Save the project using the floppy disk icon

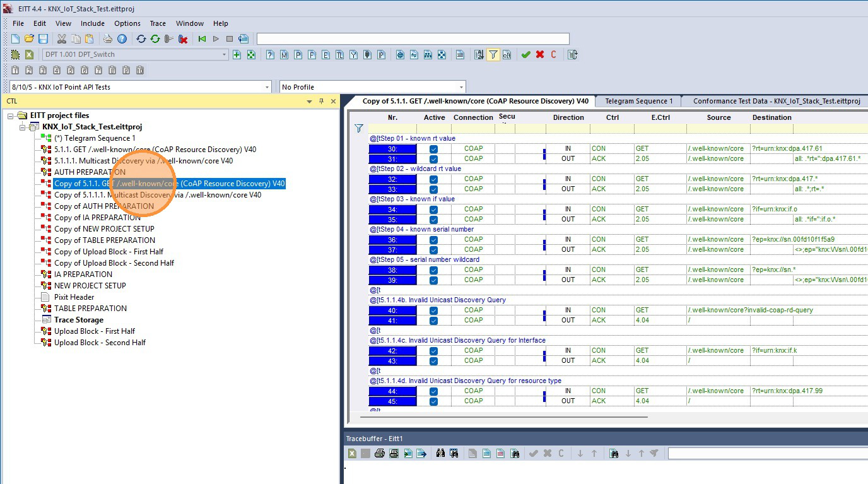43,39
